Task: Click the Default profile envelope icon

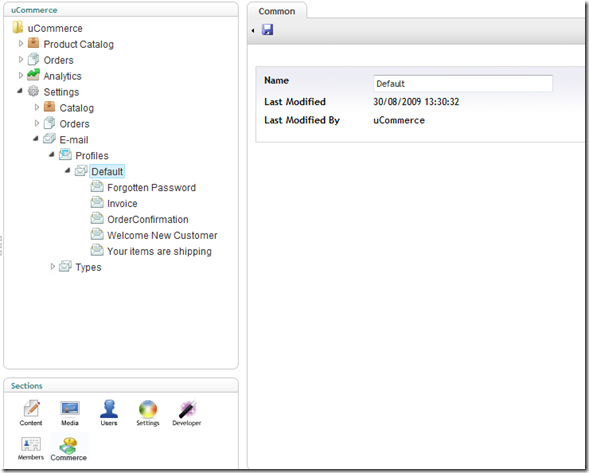Action: pyautogui.click(x=81, y=171)
